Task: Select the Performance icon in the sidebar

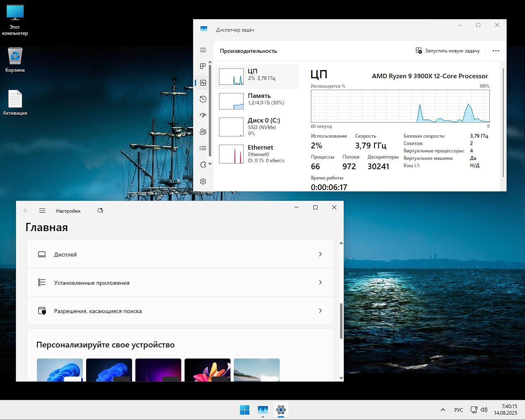Action: [x=203, y=82]
